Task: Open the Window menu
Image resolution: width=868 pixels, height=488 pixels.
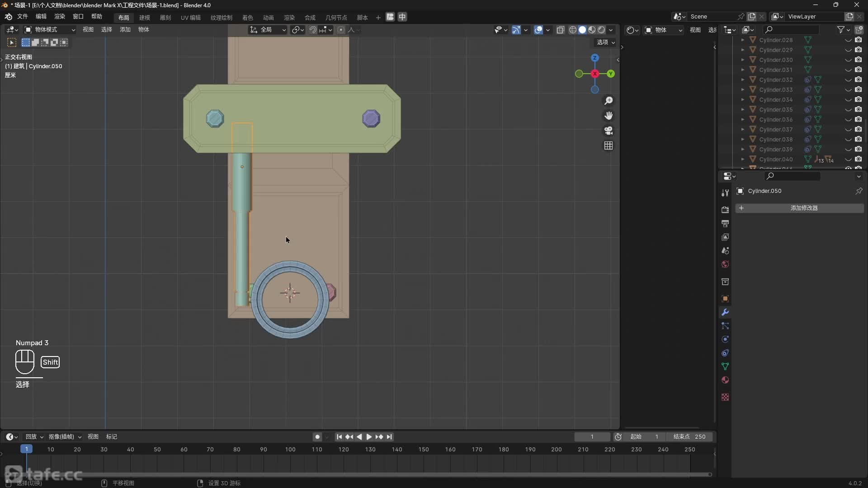Action: [x=78, y=17]
